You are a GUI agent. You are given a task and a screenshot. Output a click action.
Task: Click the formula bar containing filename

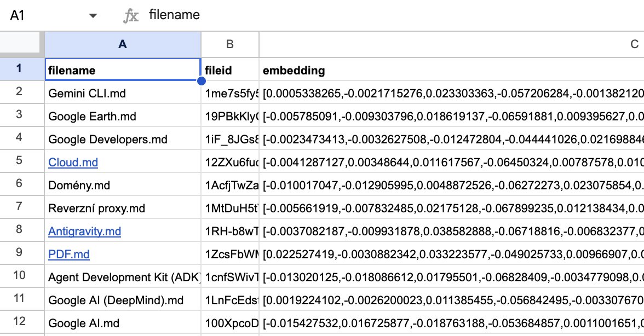[x=394, y=15]
